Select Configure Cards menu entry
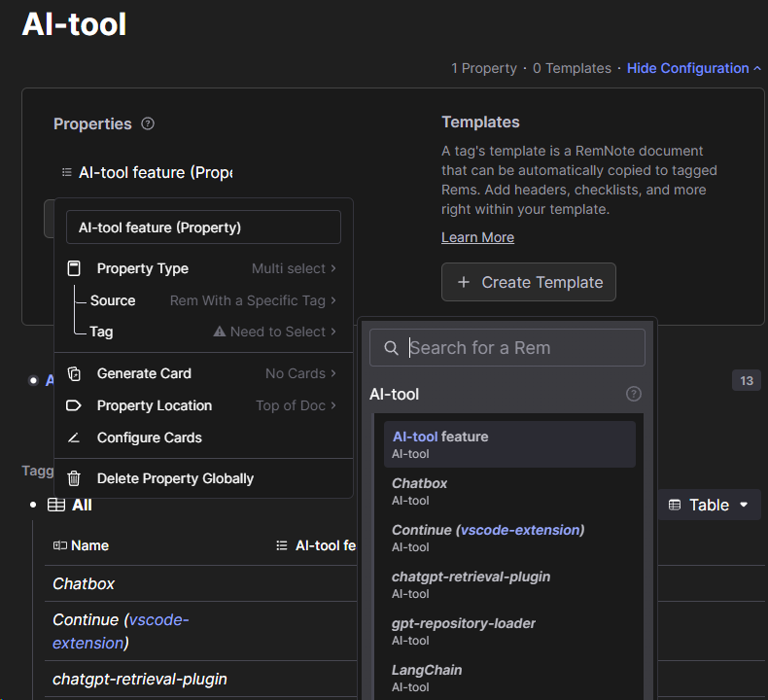768x700 pixels. click(203, 437)
